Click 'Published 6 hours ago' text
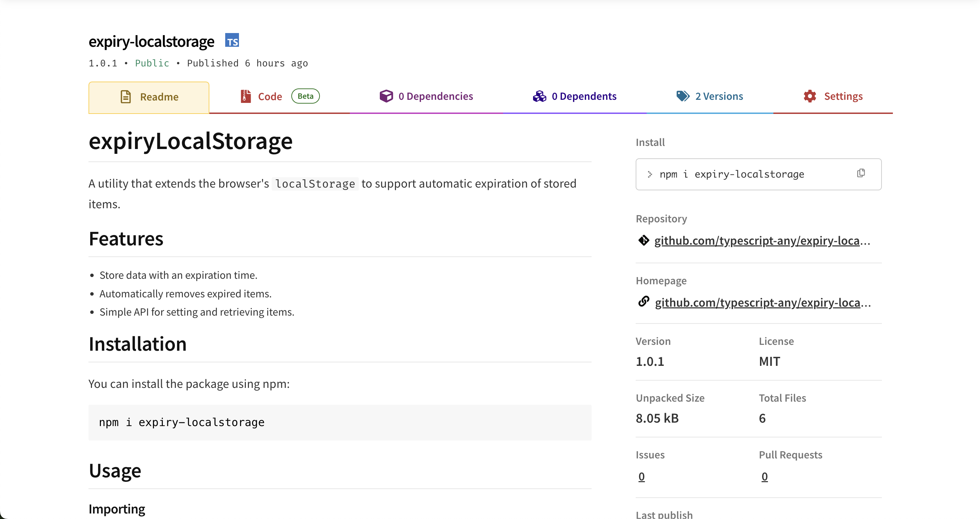 [247, 63]
